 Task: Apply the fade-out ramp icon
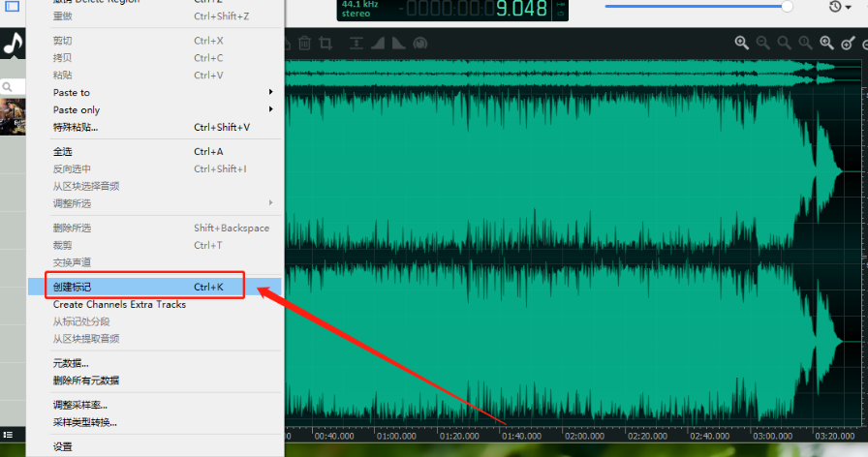coord(398,44)
